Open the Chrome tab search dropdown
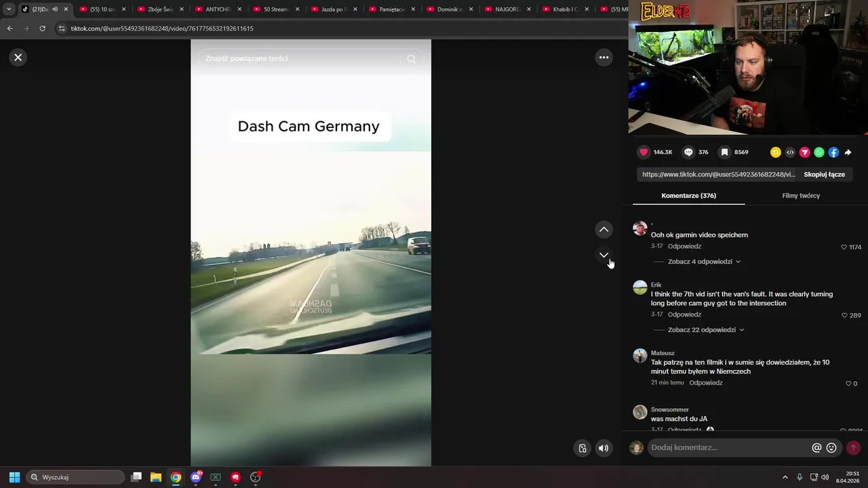868x488 pixels. click(x=9, y=9)
